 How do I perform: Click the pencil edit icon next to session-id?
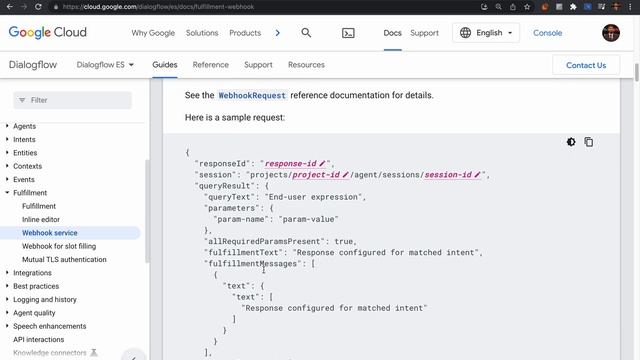(x=477, y=175)
